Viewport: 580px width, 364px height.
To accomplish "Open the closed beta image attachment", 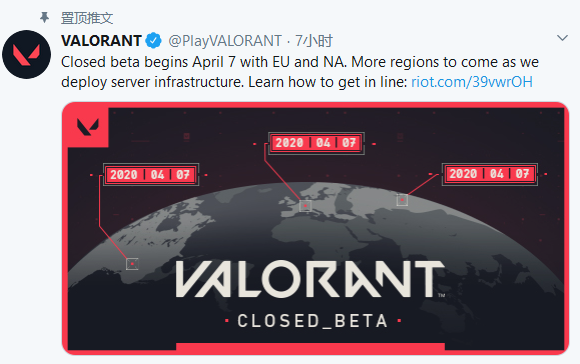I will tap(316, 228).
